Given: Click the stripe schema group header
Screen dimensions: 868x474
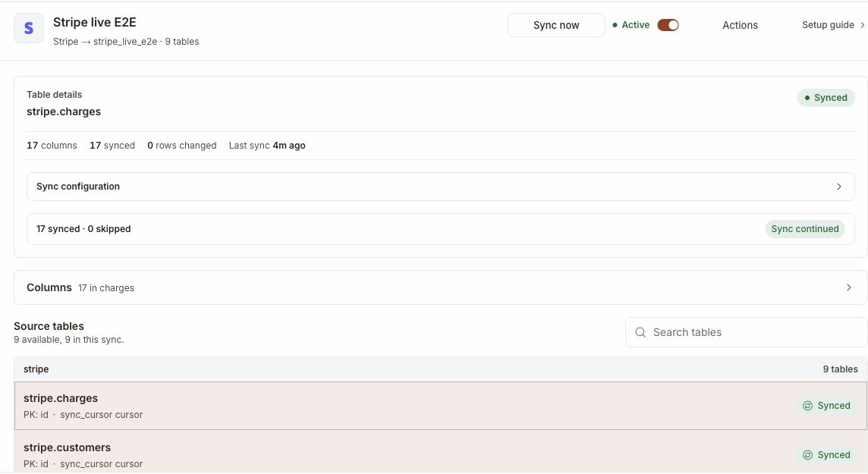Looking at the screenshot, I should click(x=441, y=369).
